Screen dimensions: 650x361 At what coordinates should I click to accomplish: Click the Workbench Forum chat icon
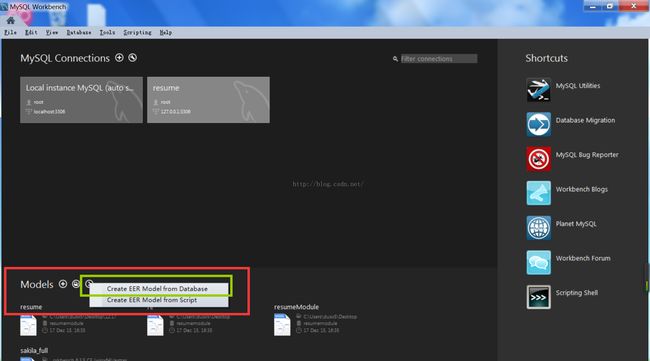click(538, 262)
